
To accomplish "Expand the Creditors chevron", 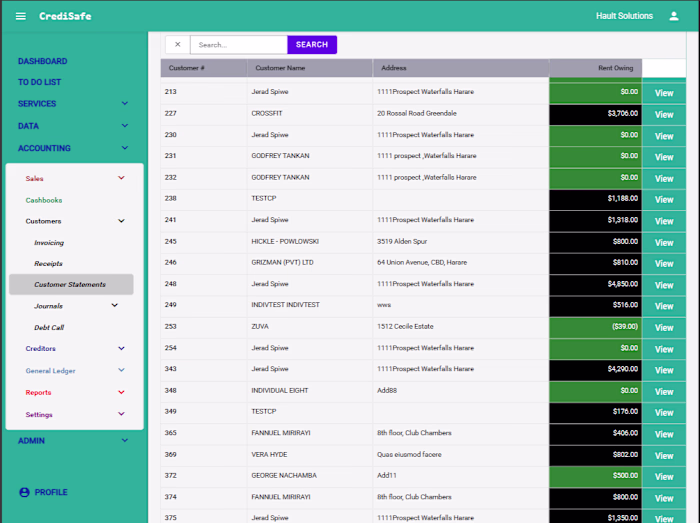I will [x=121, y=349].
